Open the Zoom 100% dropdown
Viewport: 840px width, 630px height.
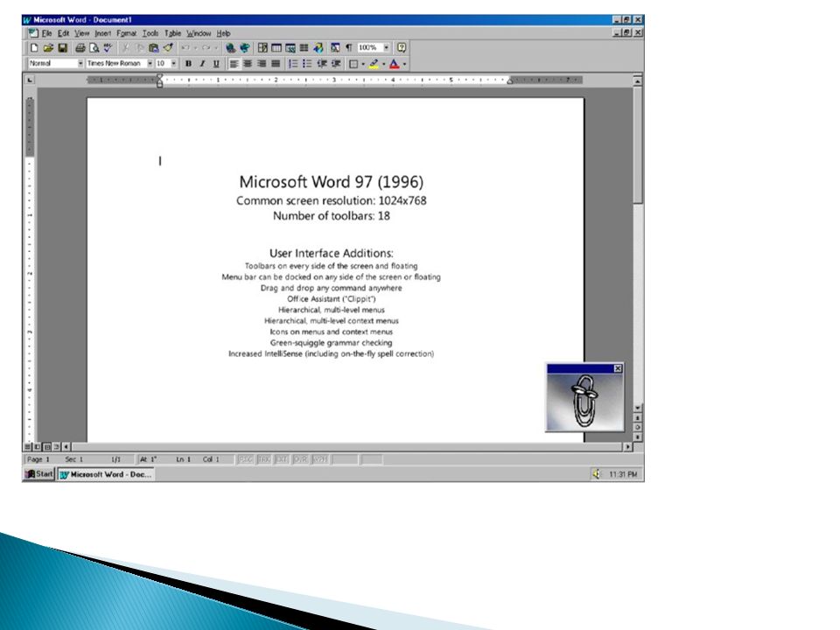click(x=386, y=47)
